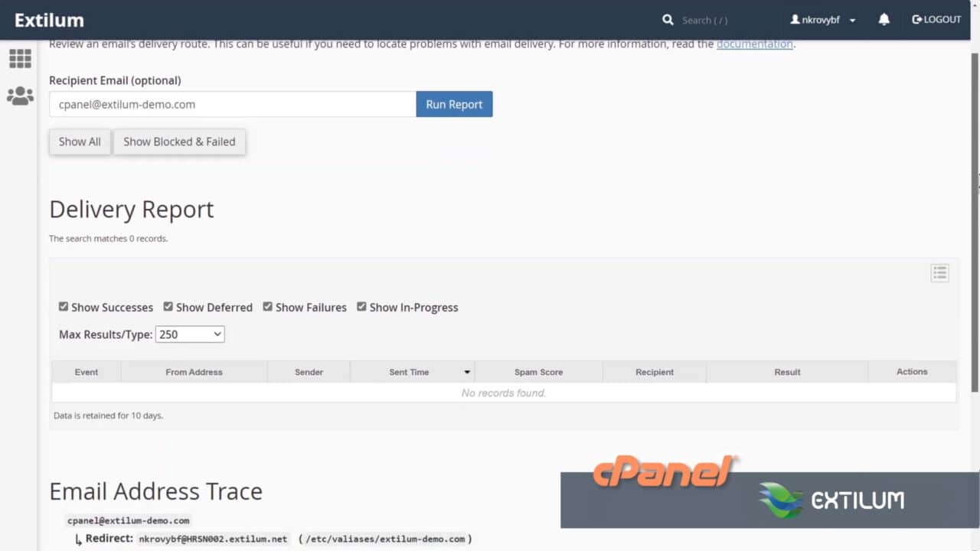Open notifications via the bell icon
980x551 pixels.
click(x=884, y=19)
